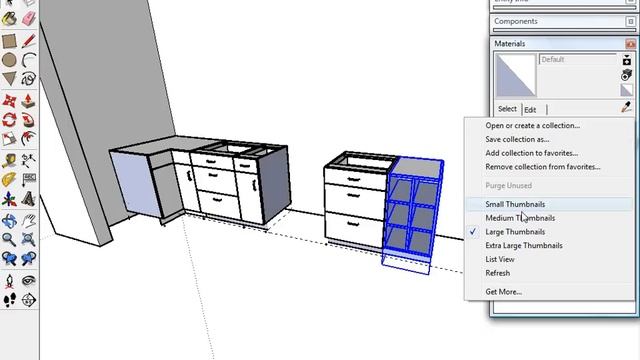Select the Pan hand tool
This screenshot has width=640, height=360.
(28, 221)
